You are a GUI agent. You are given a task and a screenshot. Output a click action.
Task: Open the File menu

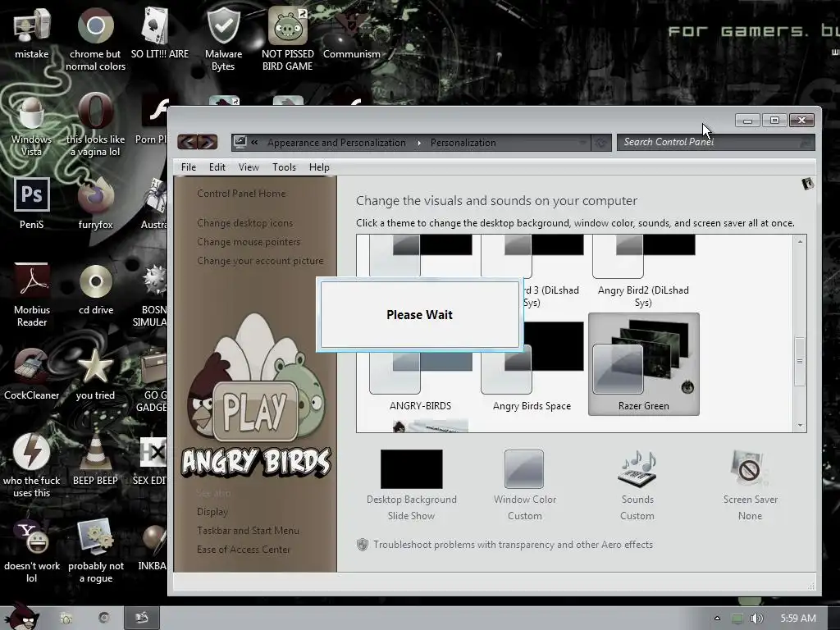(x=189, y=167)
